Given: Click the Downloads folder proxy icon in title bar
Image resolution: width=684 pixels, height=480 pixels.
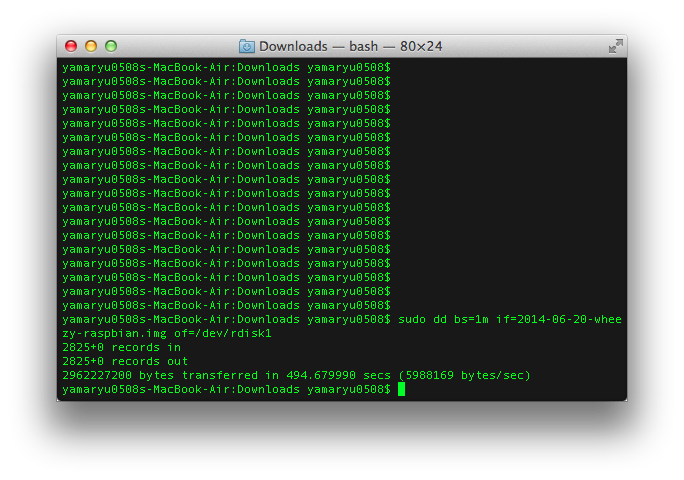Looking at the screenshot, I should coord(246,46).
